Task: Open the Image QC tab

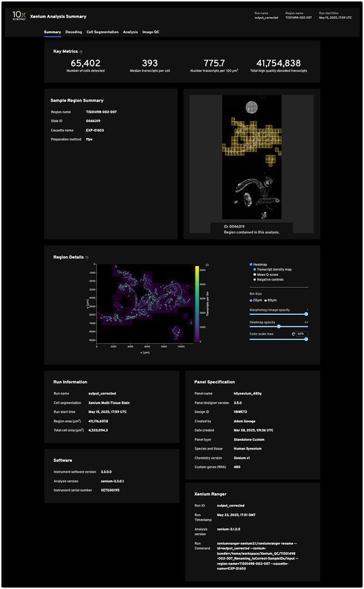Action: (x=151, y=32)
